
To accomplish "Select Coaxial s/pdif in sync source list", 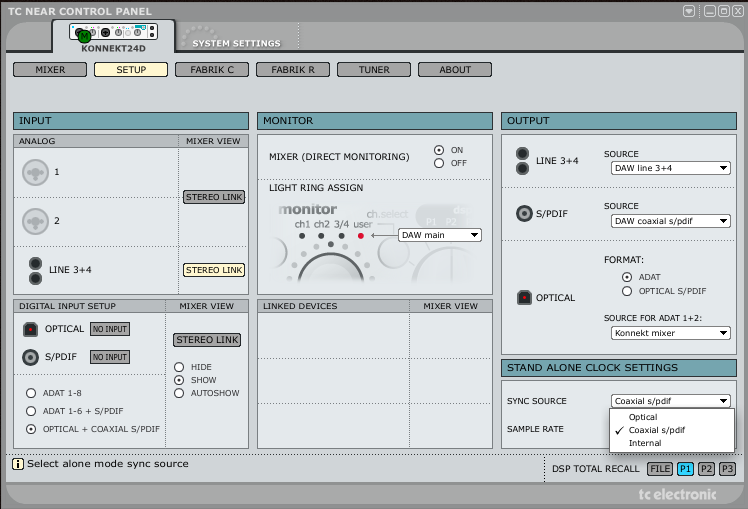I will [x=672, y=430].
